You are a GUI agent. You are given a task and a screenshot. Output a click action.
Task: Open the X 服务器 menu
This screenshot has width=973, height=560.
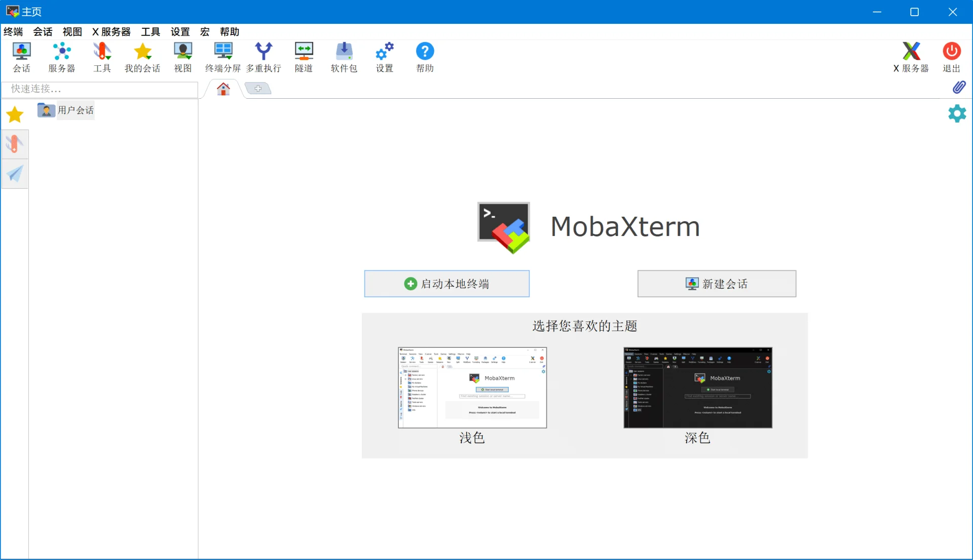[x=111, y=32]
